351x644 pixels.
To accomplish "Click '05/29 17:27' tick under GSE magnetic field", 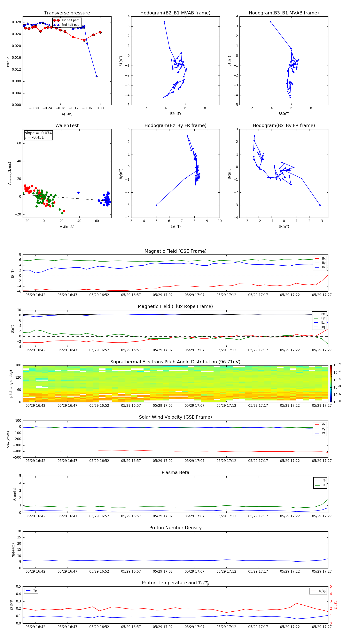I will click(322, 295).
